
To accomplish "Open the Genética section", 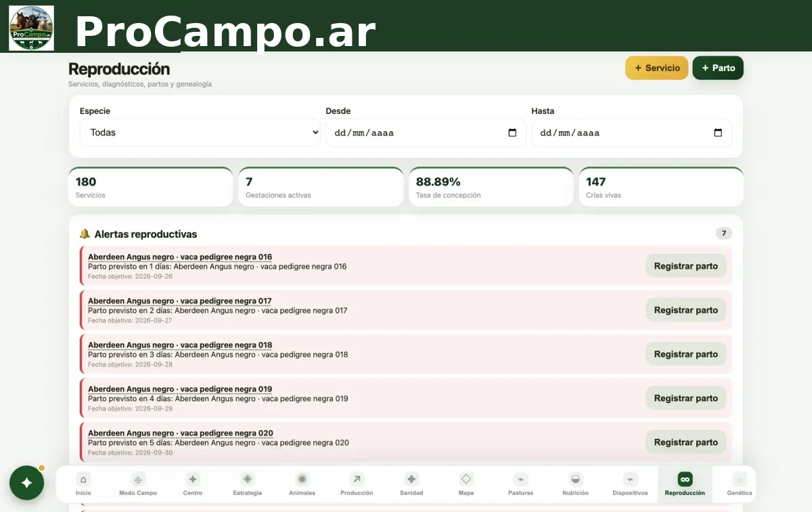I will [x=740, y=484].
